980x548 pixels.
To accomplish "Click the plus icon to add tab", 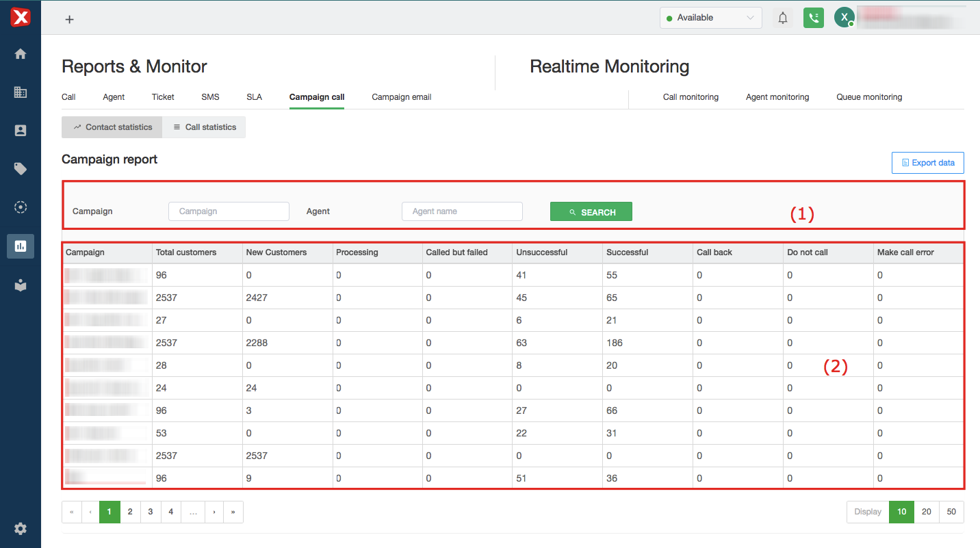I will (x=69, y=19).
